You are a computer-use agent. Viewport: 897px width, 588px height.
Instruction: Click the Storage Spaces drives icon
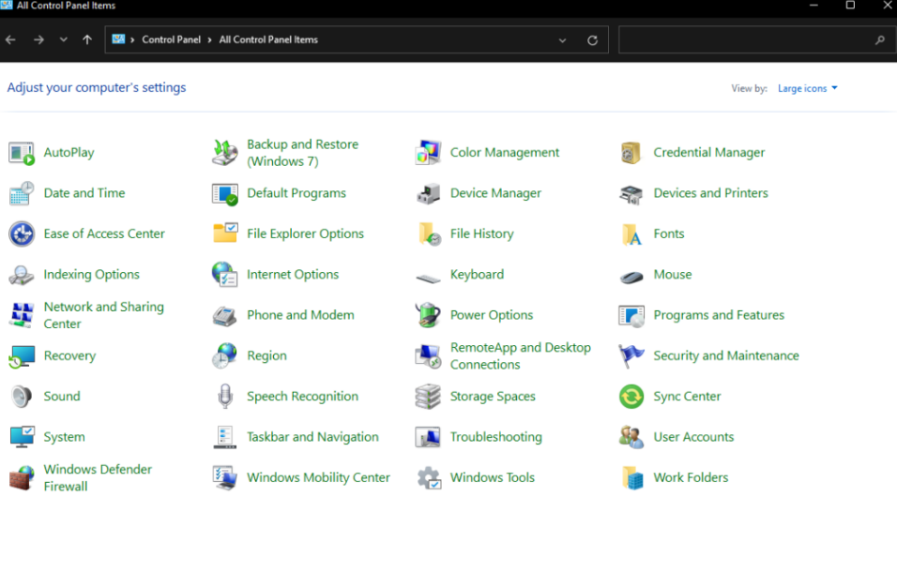point(428,397)
